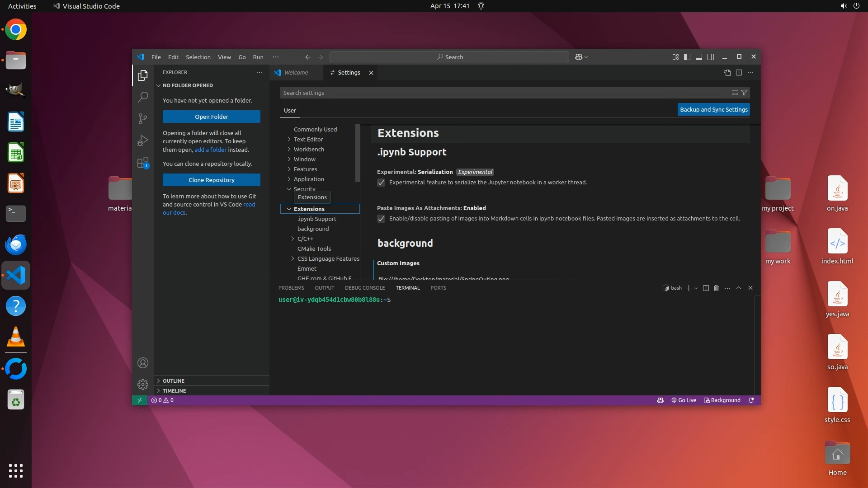This screenshot has width=868, height=488.
Task: Click the settings filter funnel icon
Action: tap(744, 93)
